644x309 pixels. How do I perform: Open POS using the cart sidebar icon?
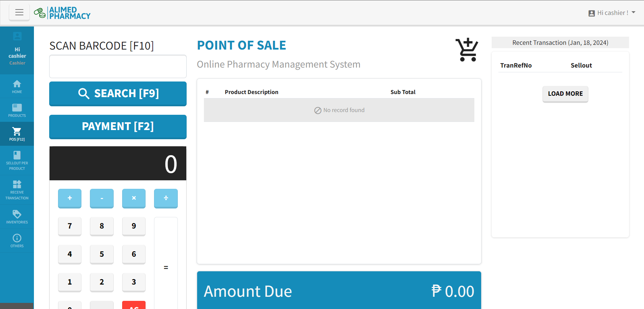pyautogui.click(x=17, y=132)
